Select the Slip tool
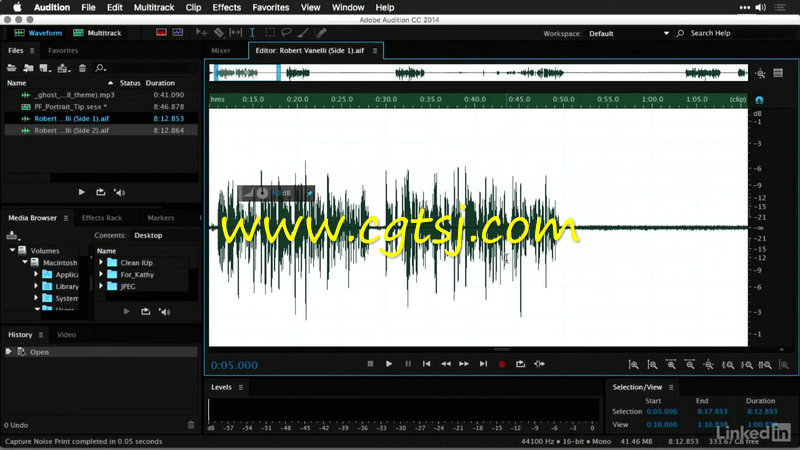The width and height of the screenshot is (800, 450). click(x=236, y=33)
